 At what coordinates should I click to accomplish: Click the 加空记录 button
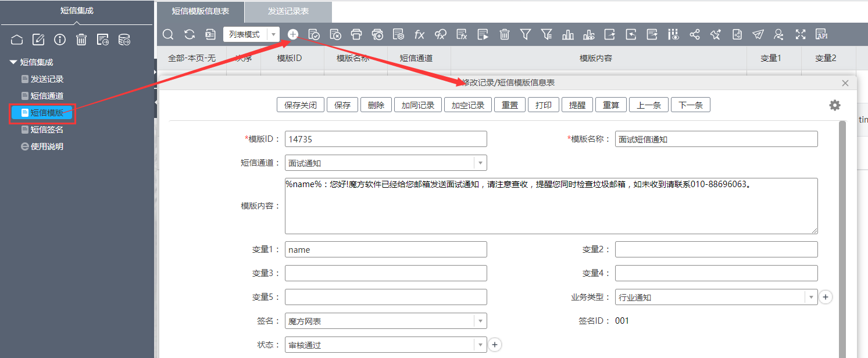point(468,105)
